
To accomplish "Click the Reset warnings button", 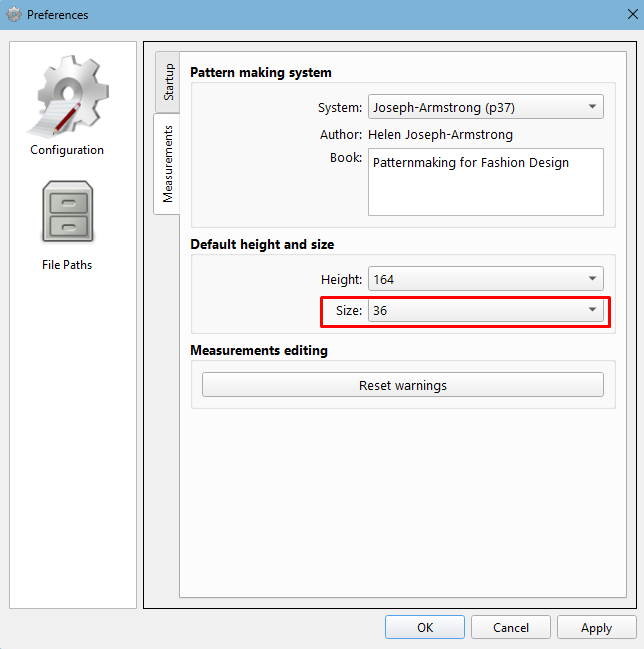I will (x=403, y=385).
